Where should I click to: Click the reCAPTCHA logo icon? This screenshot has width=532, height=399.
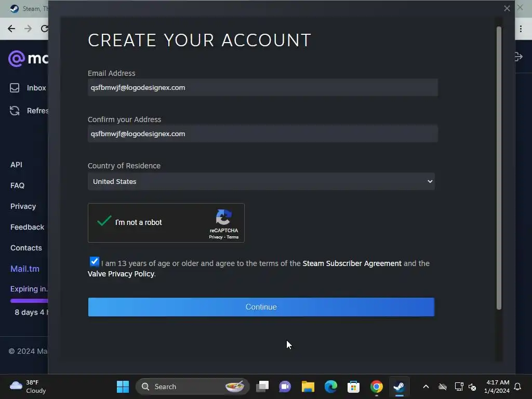click(x=223, y=217)
